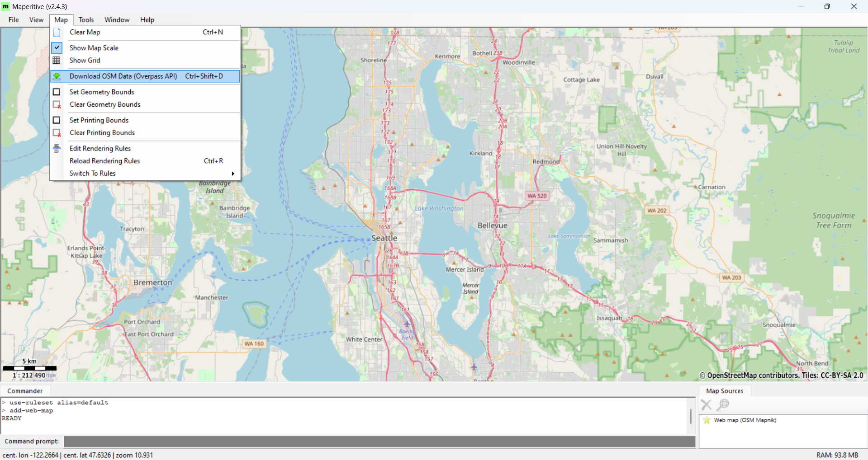868x460 pixels.
Task: Click the green Download OSM Data icon
Action: pyautogui.click(x=57, y=76)
